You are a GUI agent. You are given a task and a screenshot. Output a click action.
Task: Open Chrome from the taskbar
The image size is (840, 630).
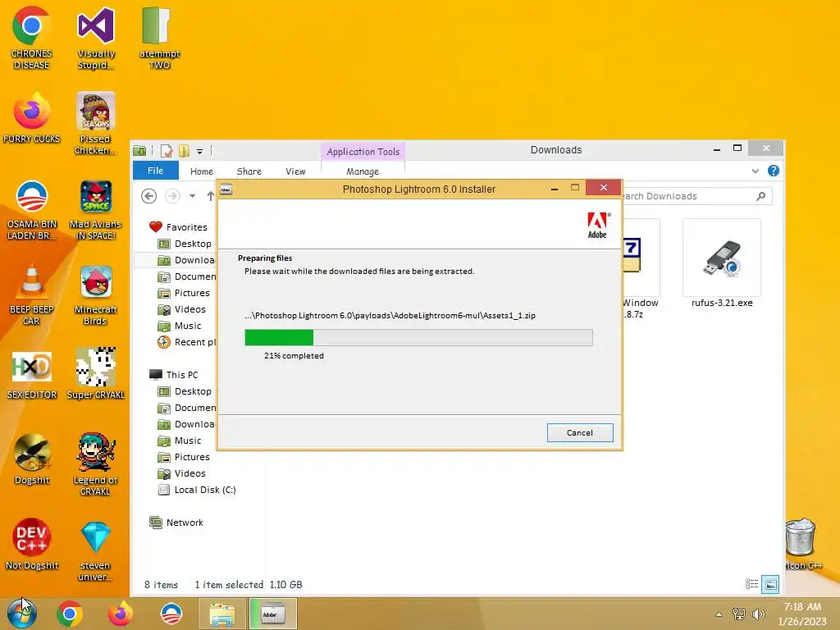[x=70, y=614]
